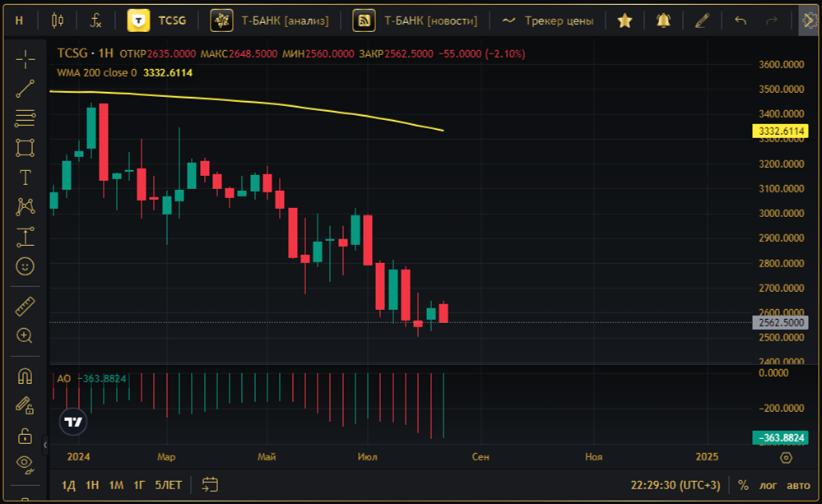Image resolution: width=822 pixels, height=504 pixels.
Task: Open the T-БАНК [новости] news feed
Action: 416,21
